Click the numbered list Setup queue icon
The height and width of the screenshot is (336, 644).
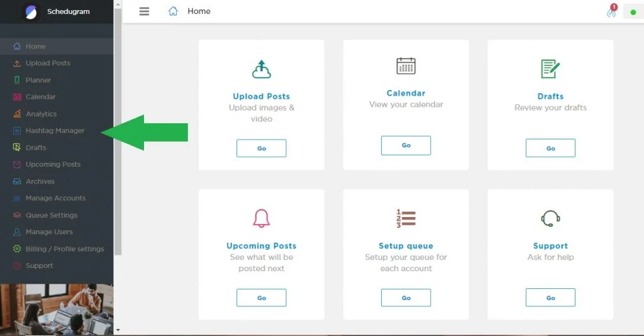coord(406,218)
